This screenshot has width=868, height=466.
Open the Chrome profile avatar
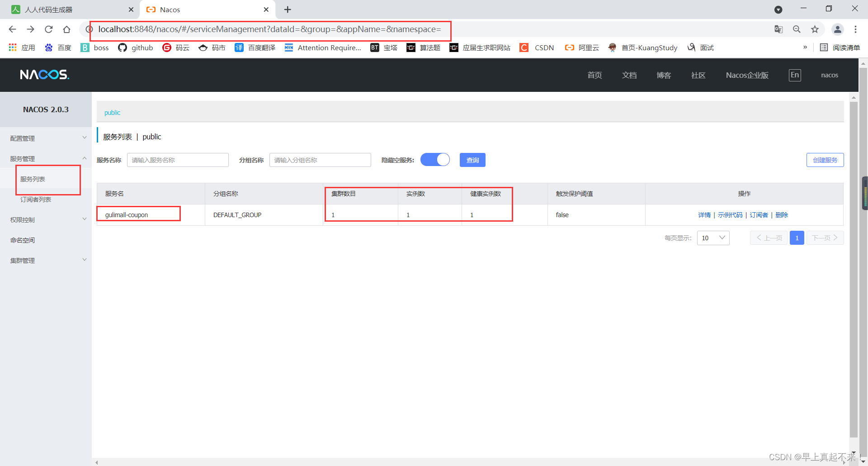[837, 29]
